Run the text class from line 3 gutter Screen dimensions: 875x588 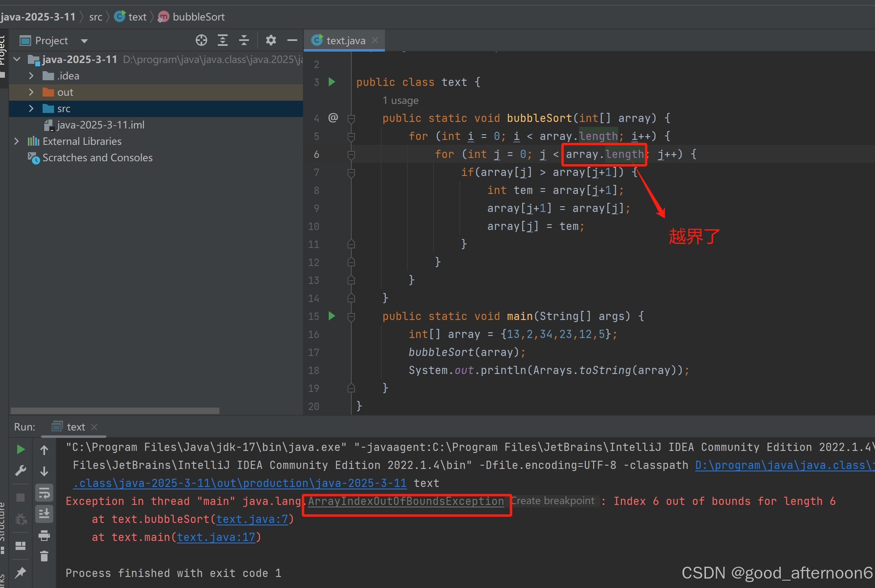[332, 82]
